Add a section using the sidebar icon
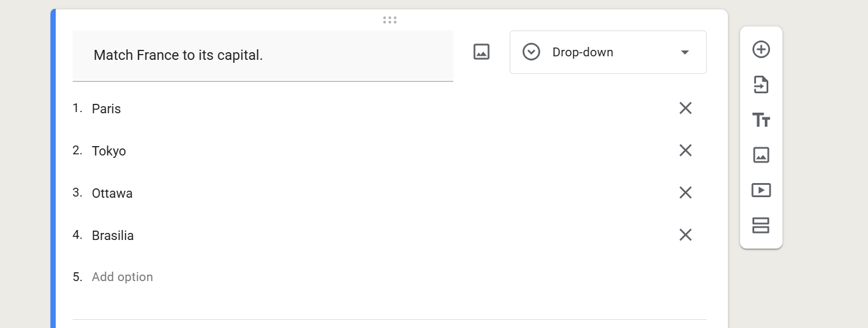Viewport: 868px width, 328px height. coord(761,225)
